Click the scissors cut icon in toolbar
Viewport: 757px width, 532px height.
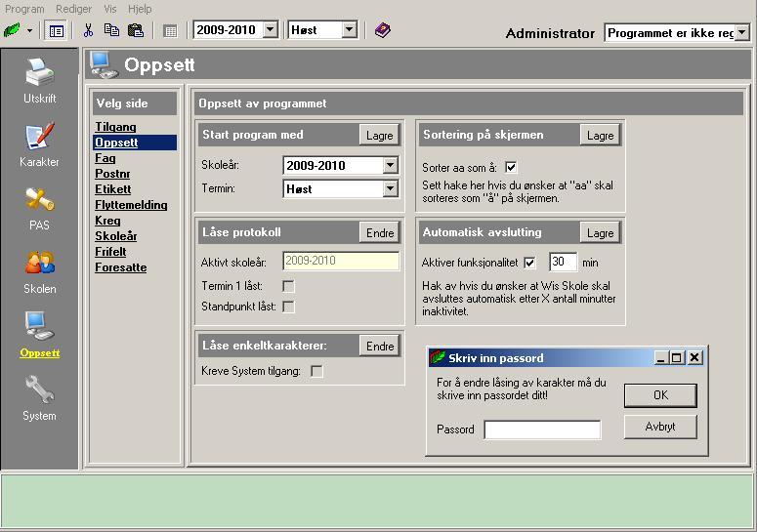pos(88,30)
